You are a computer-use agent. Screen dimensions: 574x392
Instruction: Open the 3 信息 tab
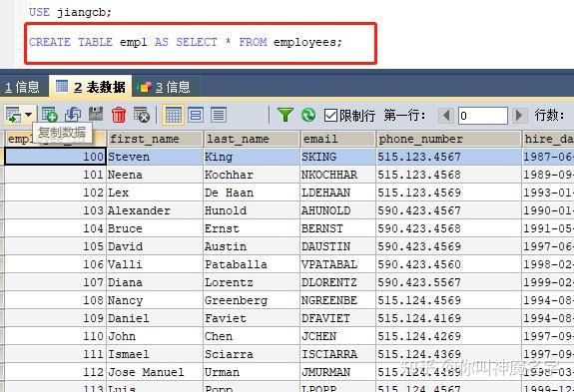(165, 87)
